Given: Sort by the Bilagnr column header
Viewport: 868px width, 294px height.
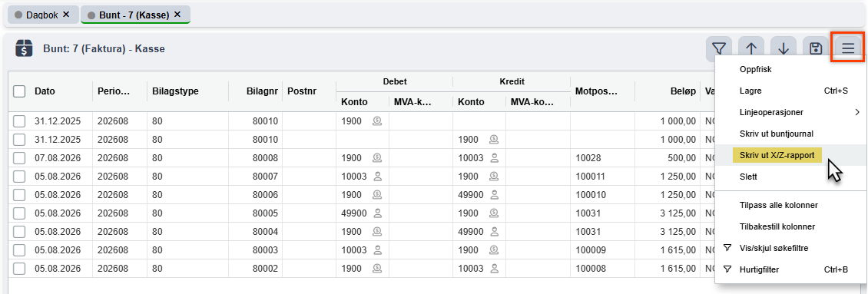Looking at the screenshot, I should coord(262,91).
